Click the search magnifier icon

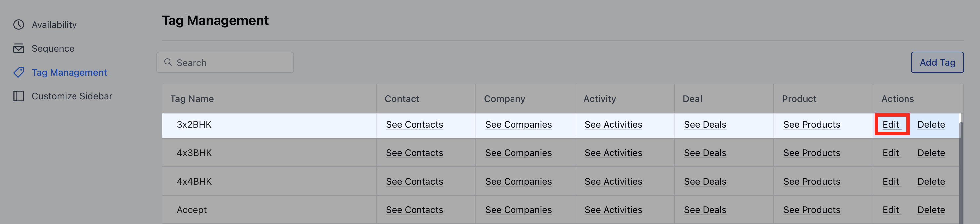coord(168,62)
